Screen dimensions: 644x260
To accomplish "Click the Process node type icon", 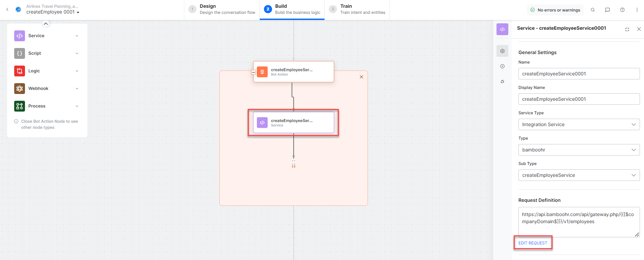I will point(20,106).
